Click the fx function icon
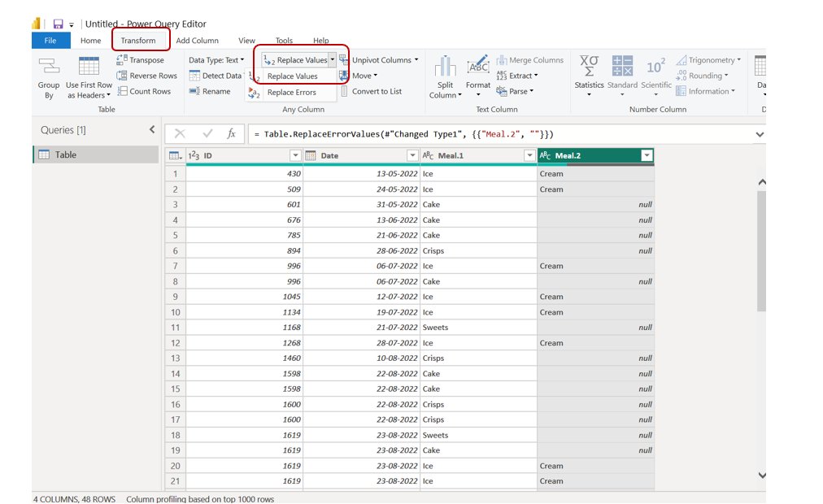 (232, 134)
